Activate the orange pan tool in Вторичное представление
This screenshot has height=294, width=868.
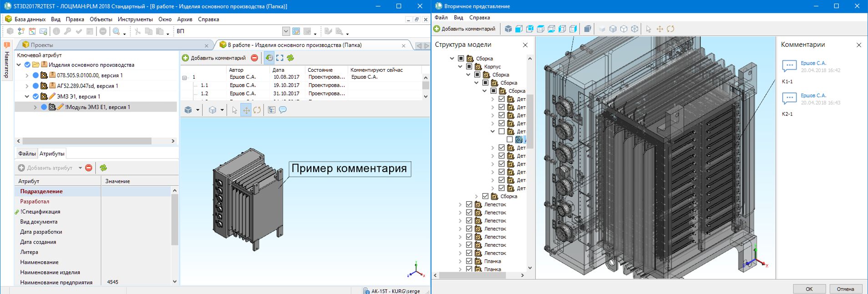[x=660, y=29]
